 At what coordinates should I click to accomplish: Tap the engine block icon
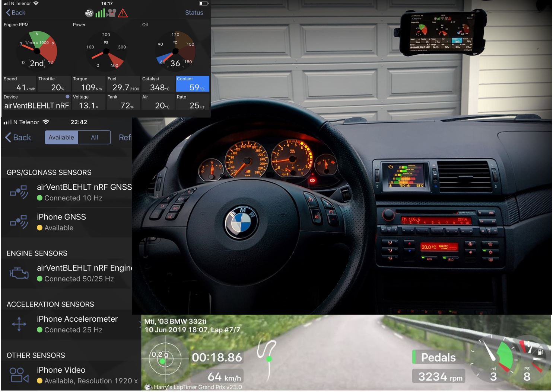click(x=19, y=273)
